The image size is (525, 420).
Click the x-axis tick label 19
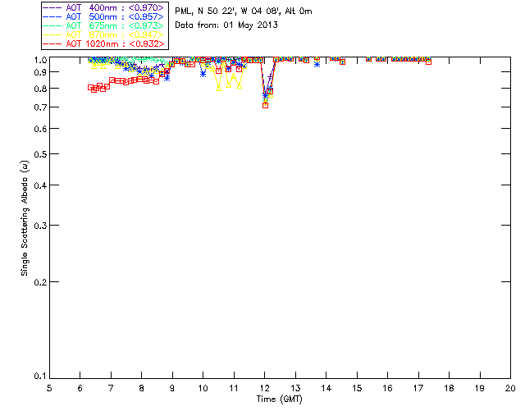click(x=480, y=388)
